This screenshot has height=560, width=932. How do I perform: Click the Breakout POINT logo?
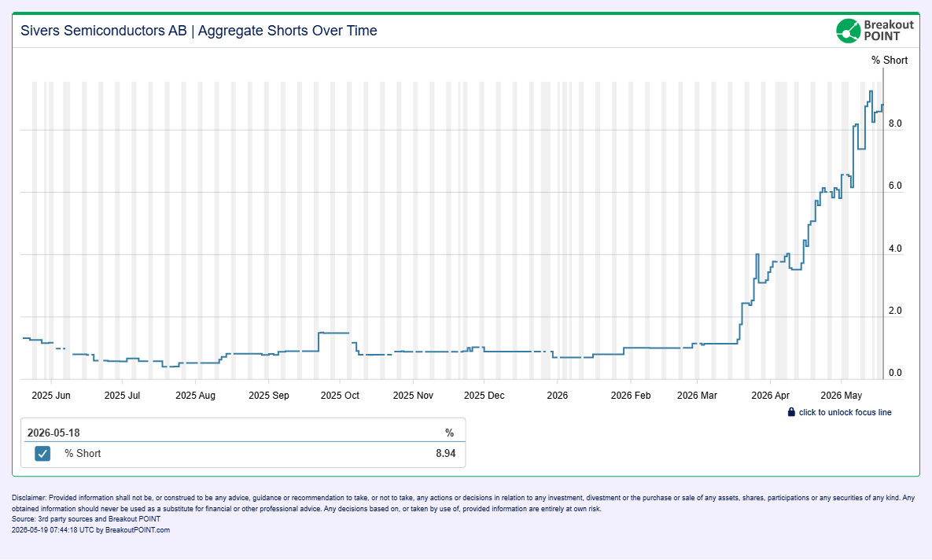click(875, 31)
